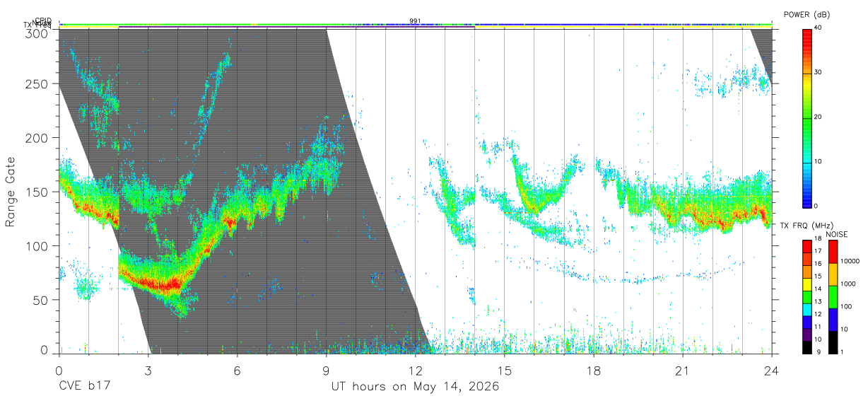Click the 10000 label on NOISE scale
Image resolution: width=868 pixels, height=401 pixels.
850,261
